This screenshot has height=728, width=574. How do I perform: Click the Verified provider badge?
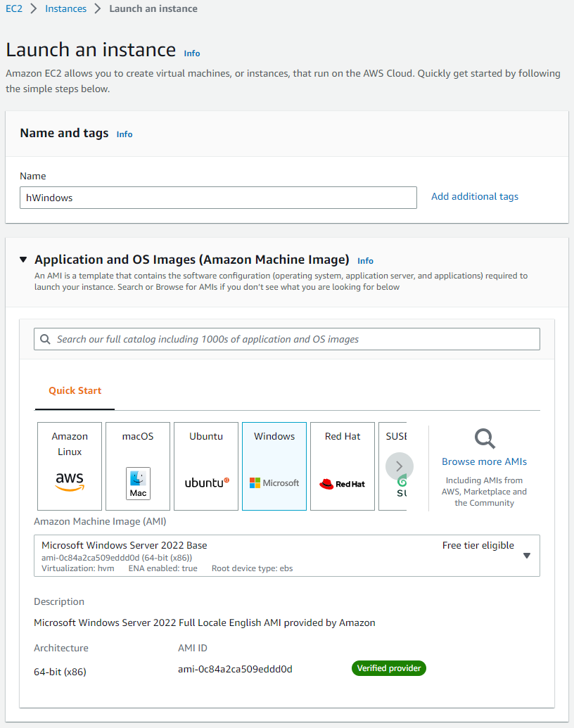coord(389,668)
